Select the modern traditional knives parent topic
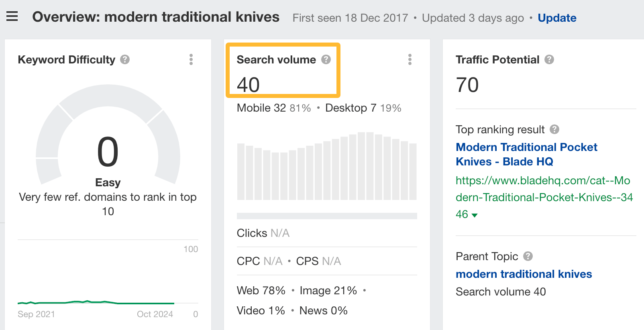 [524, 274]
